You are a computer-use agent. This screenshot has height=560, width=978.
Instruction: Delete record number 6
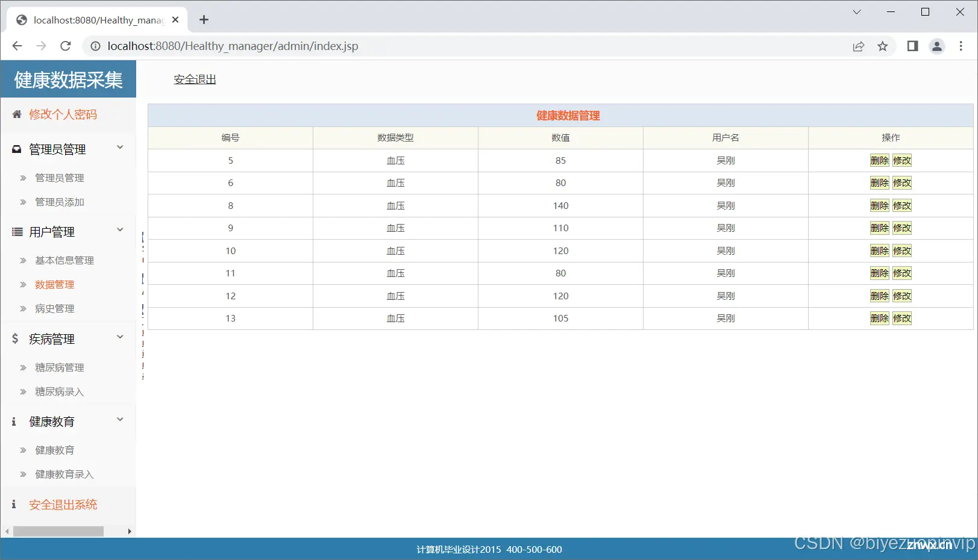(x=879, y=182)
